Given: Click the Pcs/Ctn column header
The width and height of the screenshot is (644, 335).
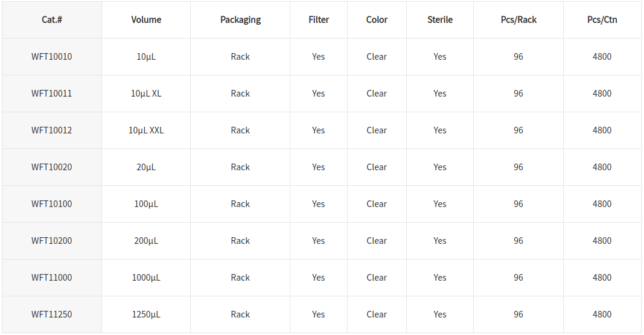Looking at the screenshot, I should (602, 20).
